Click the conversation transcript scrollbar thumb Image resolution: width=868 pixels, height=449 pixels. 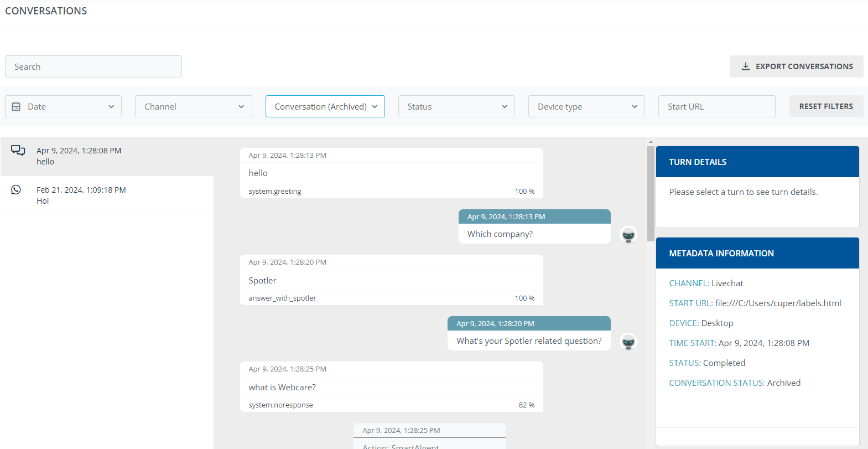coord(651,194)
